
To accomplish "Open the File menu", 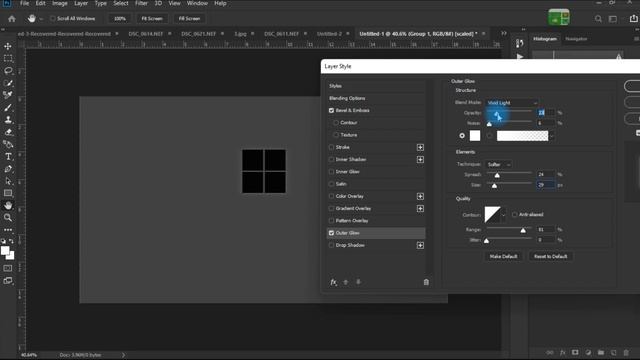I will 24,3.
